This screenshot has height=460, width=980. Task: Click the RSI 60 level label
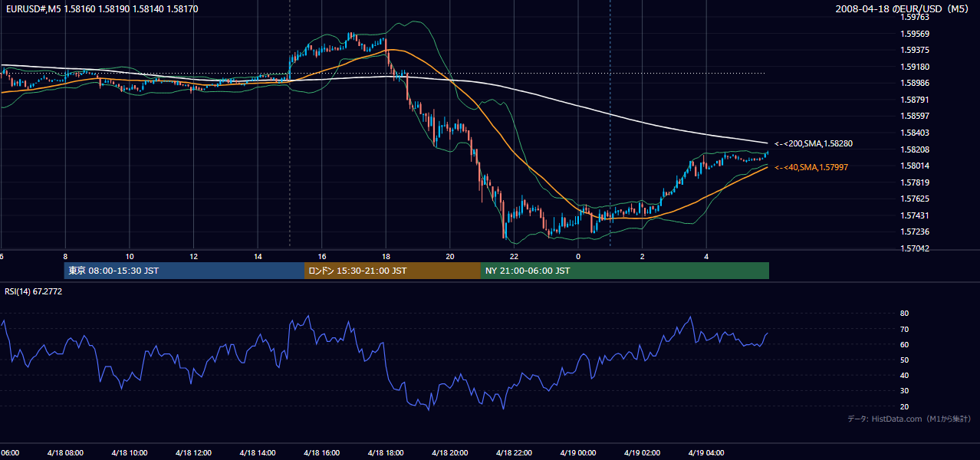pyautogui.click(x=904, y=344)
